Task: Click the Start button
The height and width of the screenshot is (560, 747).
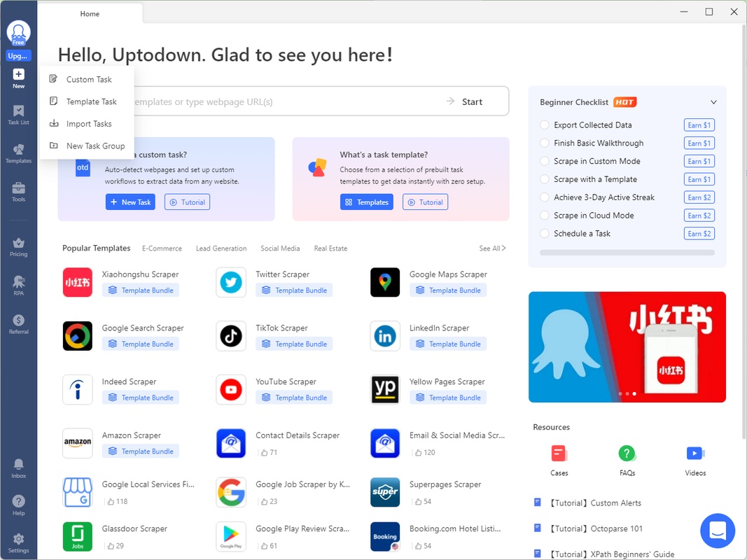Action: (464, 101)
